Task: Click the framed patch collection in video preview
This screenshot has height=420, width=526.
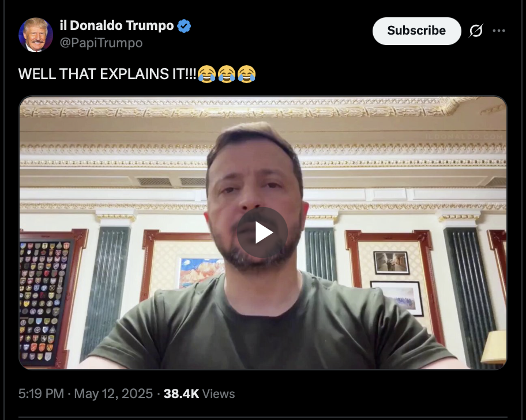Action: [46, 299]
